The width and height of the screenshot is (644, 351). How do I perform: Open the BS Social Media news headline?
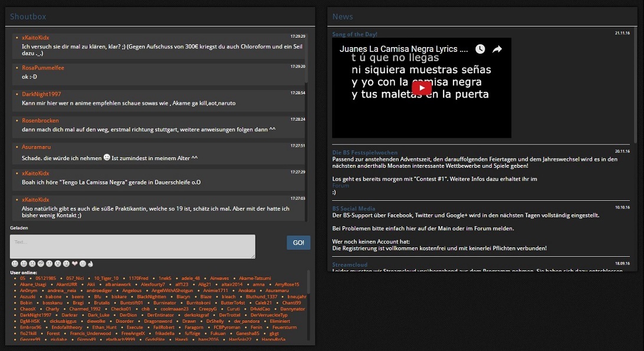(x=354, y=208)
